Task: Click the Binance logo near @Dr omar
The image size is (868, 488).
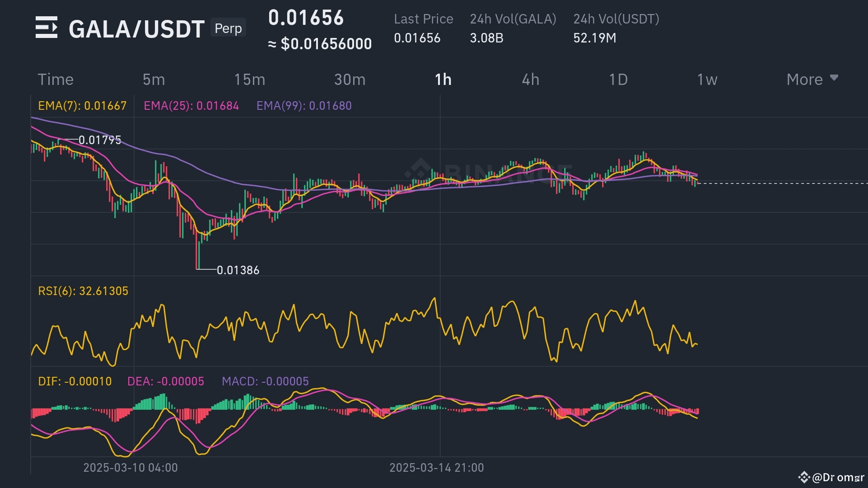Action: [x=804, y=477]
